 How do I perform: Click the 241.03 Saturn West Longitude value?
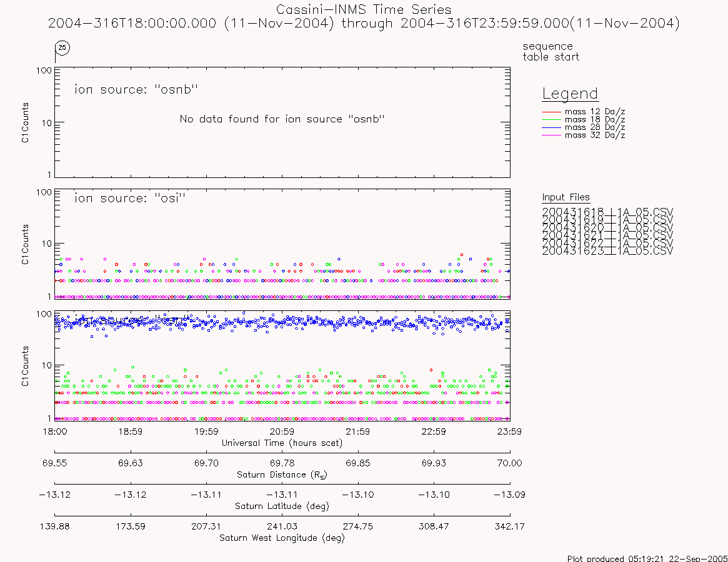click(x=282, y=526)
